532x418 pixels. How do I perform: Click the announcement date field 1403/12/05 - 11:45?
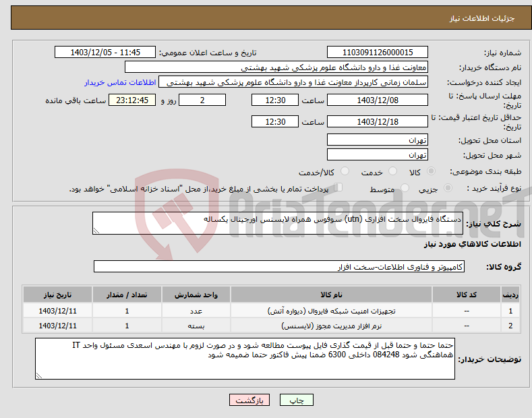pos(105,53)
